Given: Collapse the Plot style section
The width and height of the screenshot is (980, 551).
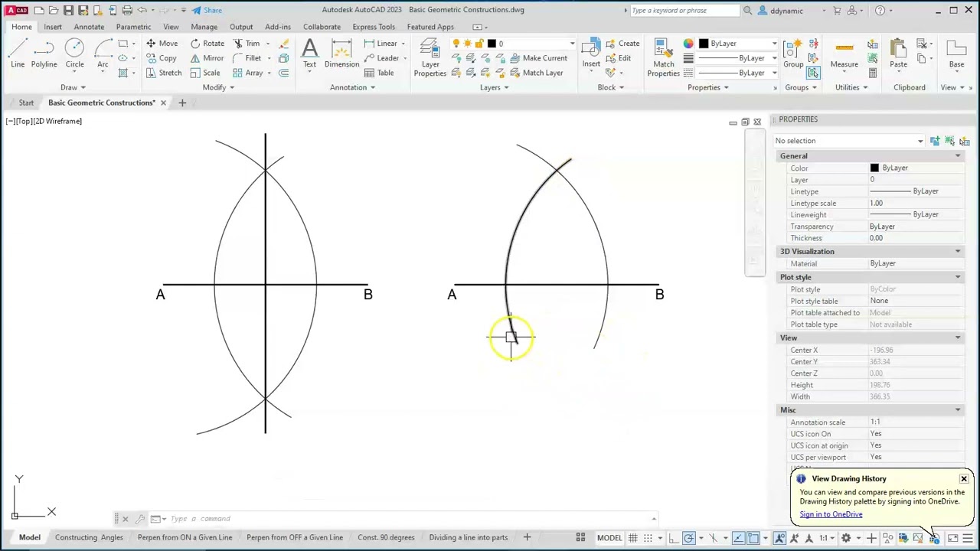Looking at the screenshot, I should (957, 277).
